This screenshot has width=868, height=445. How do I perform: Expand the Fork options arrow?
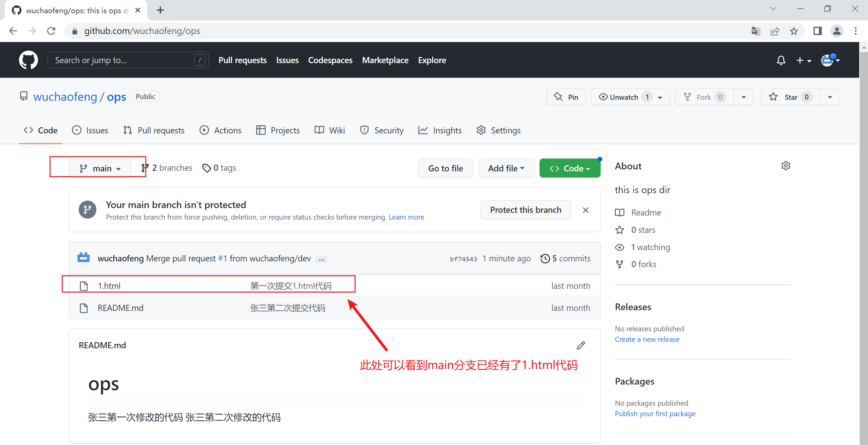pyautogui.click(x=744, y=97)
